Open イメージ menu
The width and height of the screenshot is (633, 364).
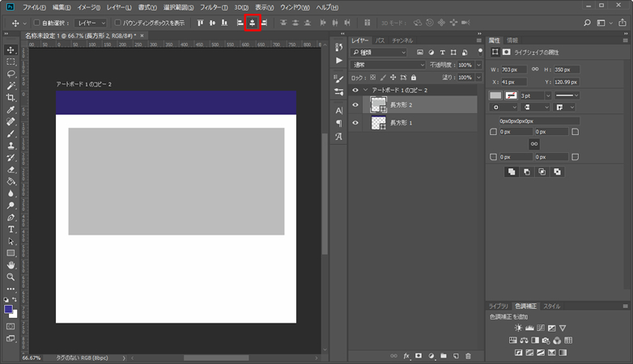(89, 7)
